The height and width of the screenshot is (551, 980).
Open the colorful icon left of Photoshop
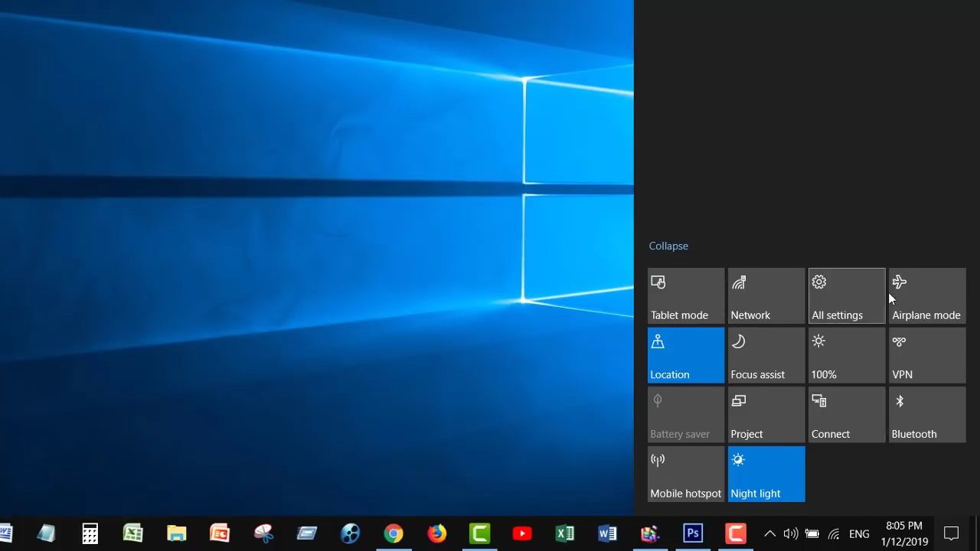(650, 533)
